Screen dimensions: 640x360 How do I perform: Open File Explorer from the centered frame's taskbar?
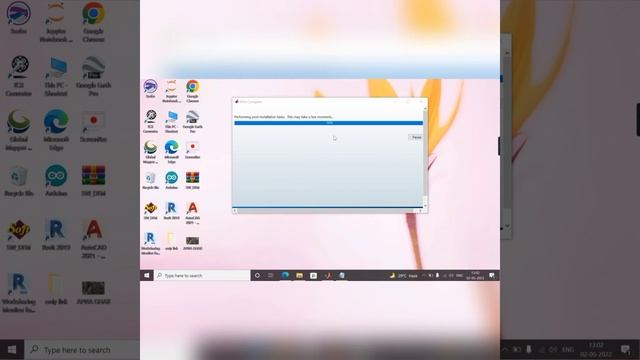click(x=299, y=276)
